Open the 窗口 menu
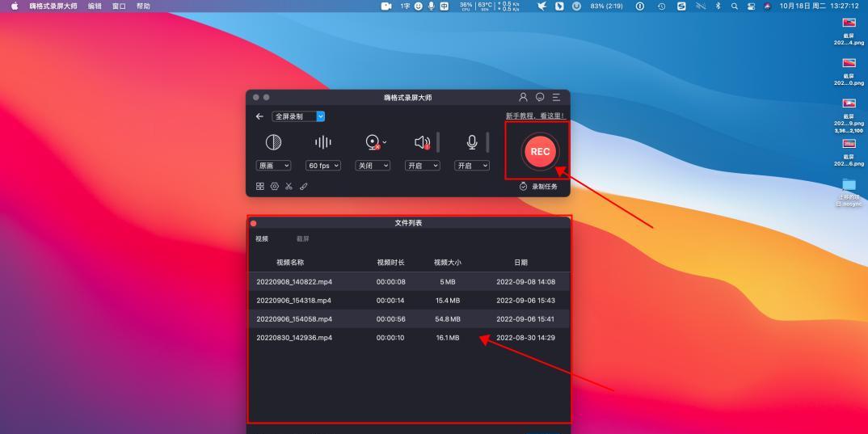The image size is (868, 434). tap(119, 6)
